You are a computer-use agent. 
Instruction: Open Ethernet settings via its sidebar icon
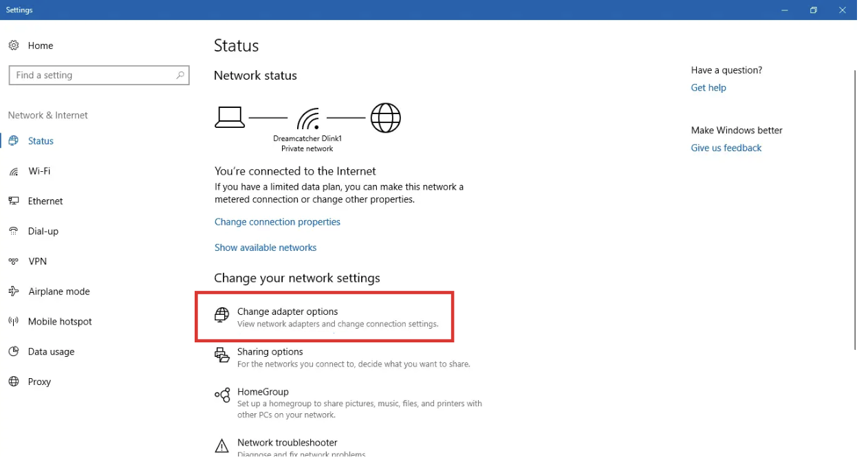point(14,201)
